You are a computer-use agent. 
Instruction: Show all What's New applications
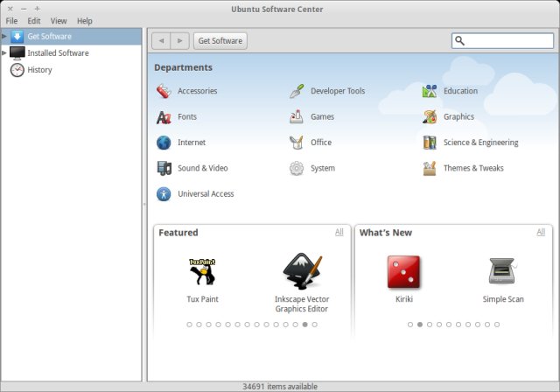541,232
